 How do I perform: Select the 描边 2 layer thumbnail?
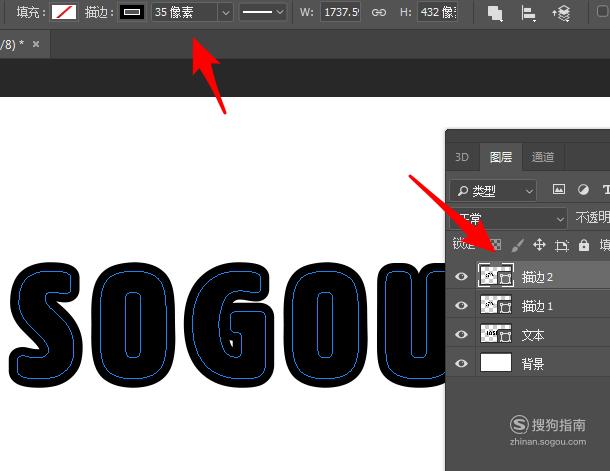[x=496, y=275]
